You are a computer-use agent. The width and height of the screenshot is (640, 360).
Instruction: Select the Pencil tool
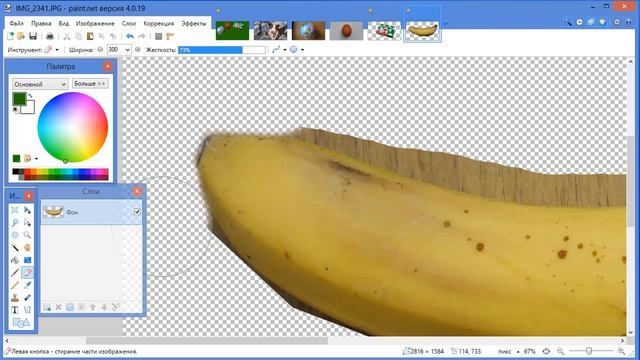click(15, 285)
